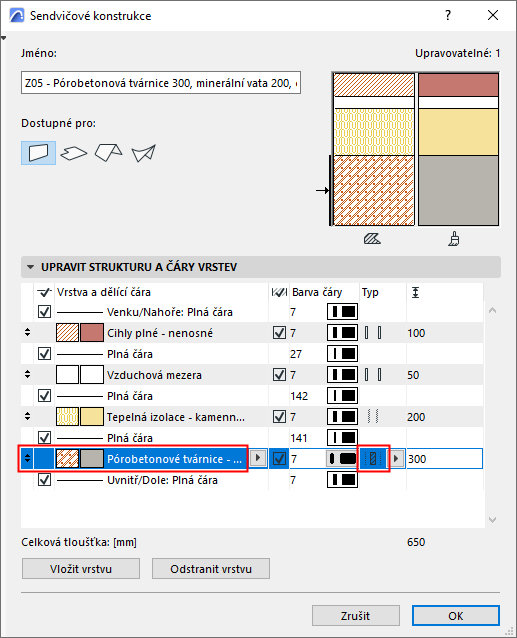
Task: Click the thickness value 50
Action: [413, 375]
